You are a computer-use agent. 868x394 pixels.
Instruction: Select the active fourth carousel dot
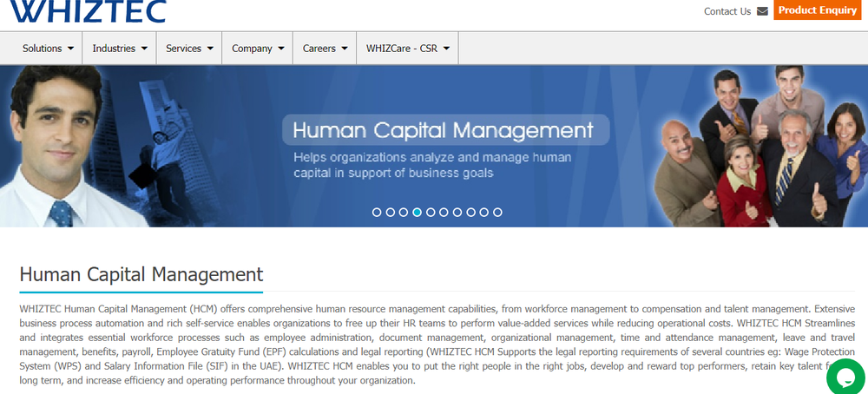tap(418, 212)
